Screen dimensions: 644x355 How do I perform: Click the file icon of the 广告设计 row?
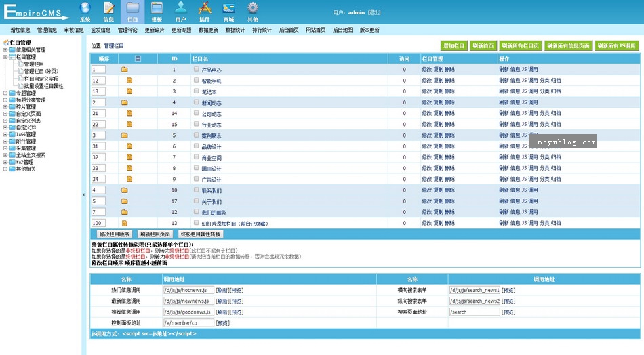click(x=129, y=179)
